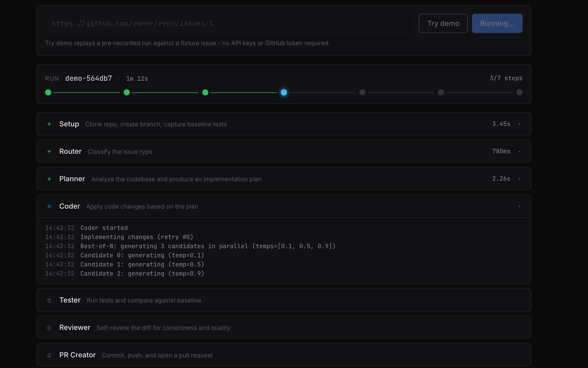Open the Planner step title

tap(72, 179)
